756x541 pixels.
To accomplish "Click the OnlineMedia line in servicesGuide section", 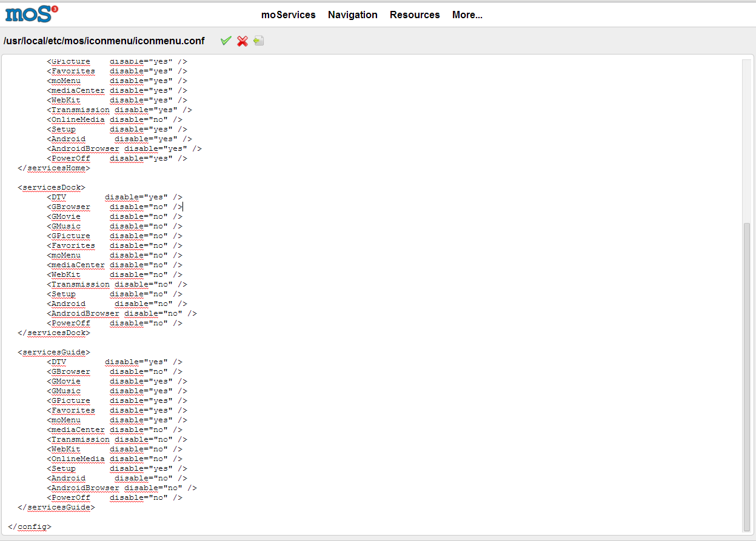I will coord(114,459).
